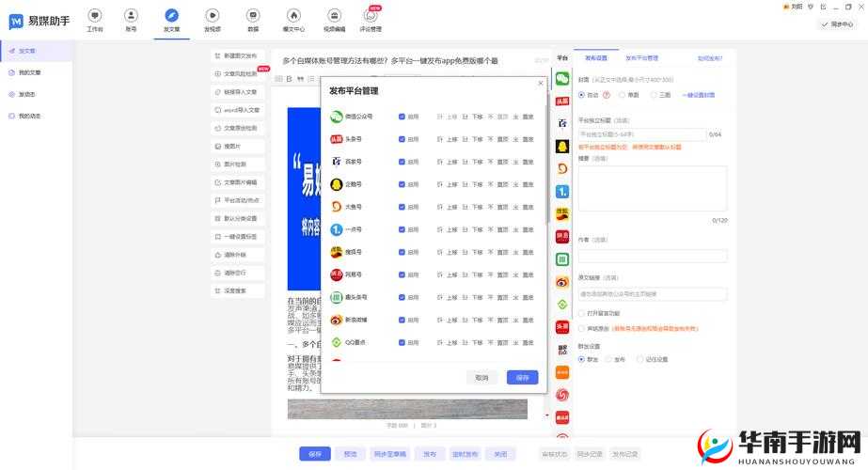Click the 定时发布 button at bottom
868x470 pixels.
[x=465, y=454]
